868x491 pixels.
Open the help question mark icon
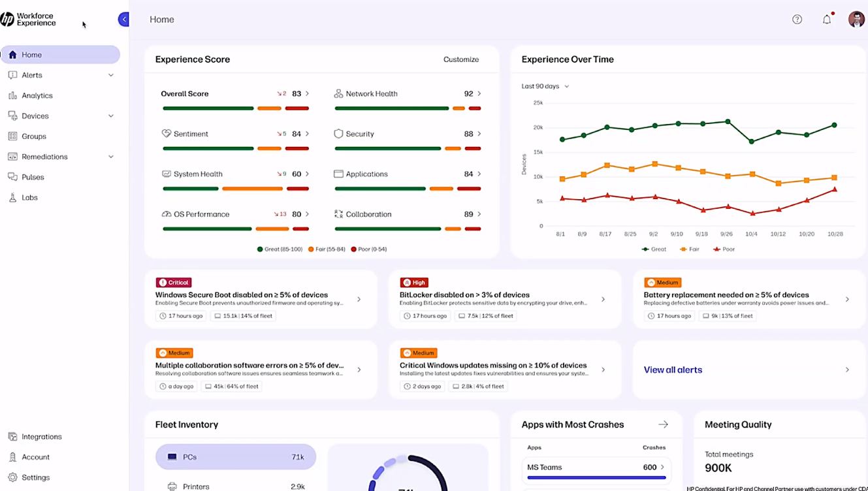coord(797,20)
